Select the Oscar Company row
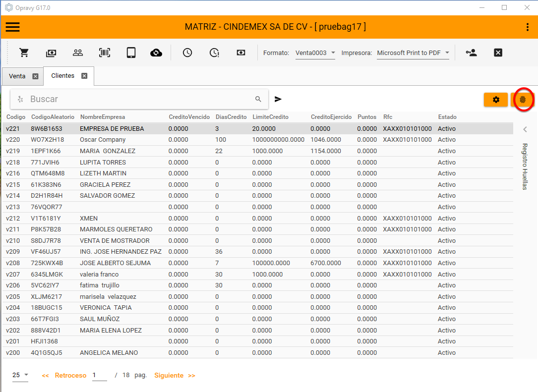The width and height of the screenshot is (538, 392). click(258, 140)
